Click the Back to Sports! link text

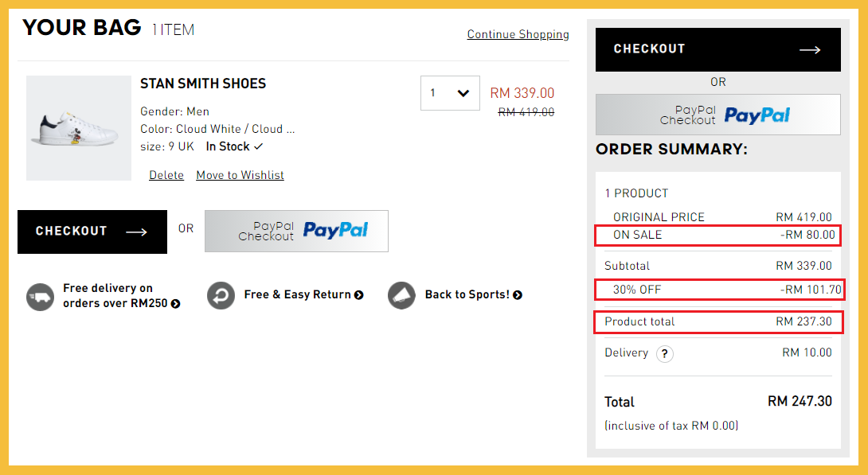click(467, 294)
